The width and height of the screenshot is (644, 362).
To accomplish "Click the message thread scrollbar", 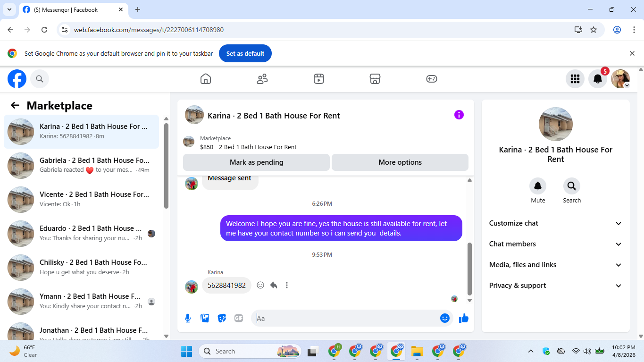I will pyautogui.click(x=469, y=268).
